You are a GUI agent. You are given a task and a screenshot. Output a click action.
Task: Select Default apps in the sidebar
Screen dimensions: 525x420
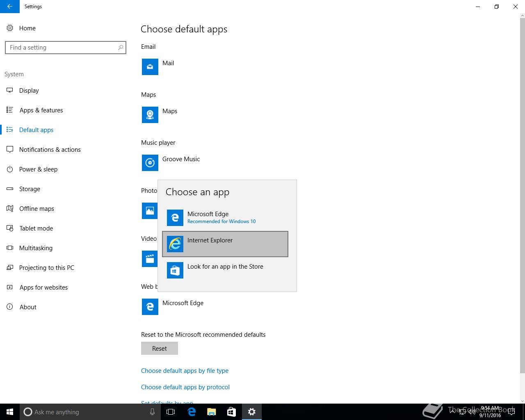66,130
